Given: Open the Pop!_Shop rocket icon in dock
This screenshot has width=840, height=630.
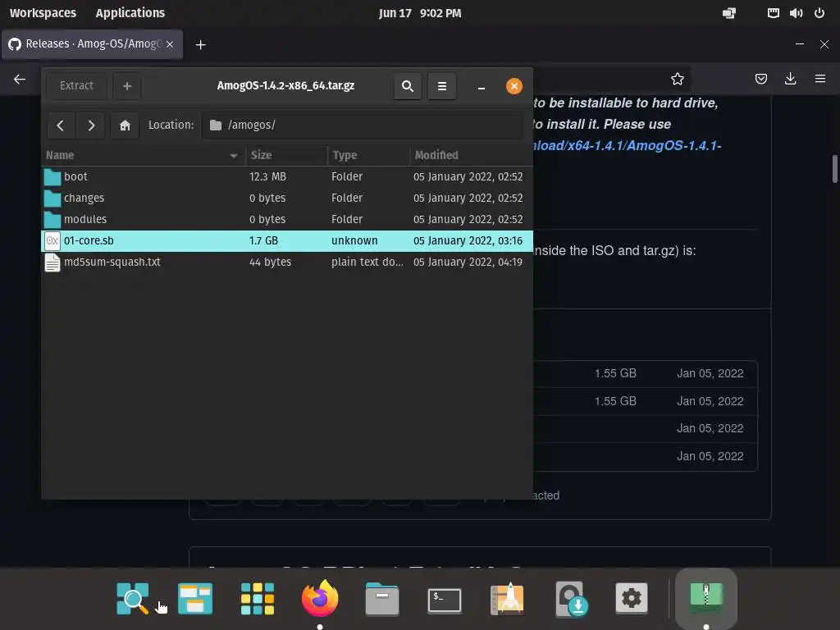Looking at the screenshot, I should (x=507, y=598).
